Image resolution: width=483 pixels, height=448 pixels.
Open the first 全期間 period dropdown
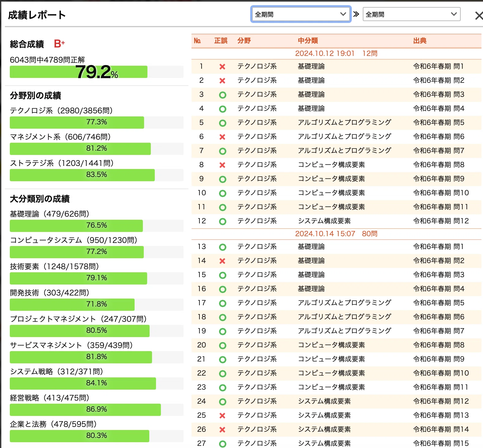(x=300, y=14)
